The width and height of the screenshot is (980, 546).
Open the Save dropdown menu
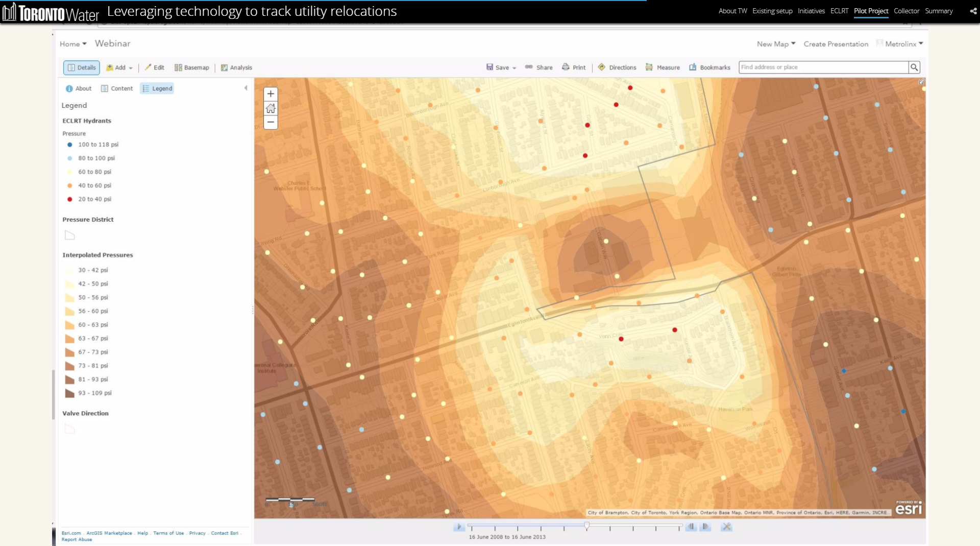(501, 67)
